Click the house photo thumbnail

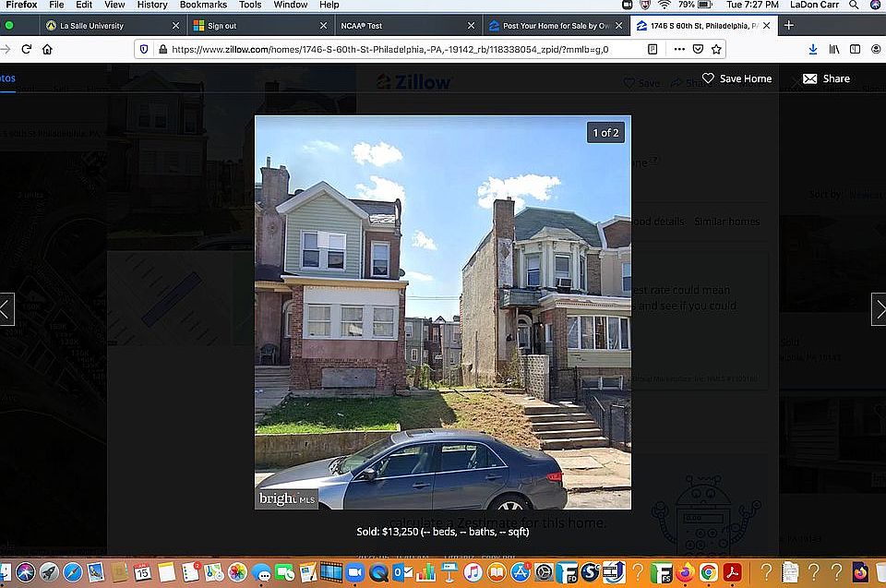coord(443,313)
